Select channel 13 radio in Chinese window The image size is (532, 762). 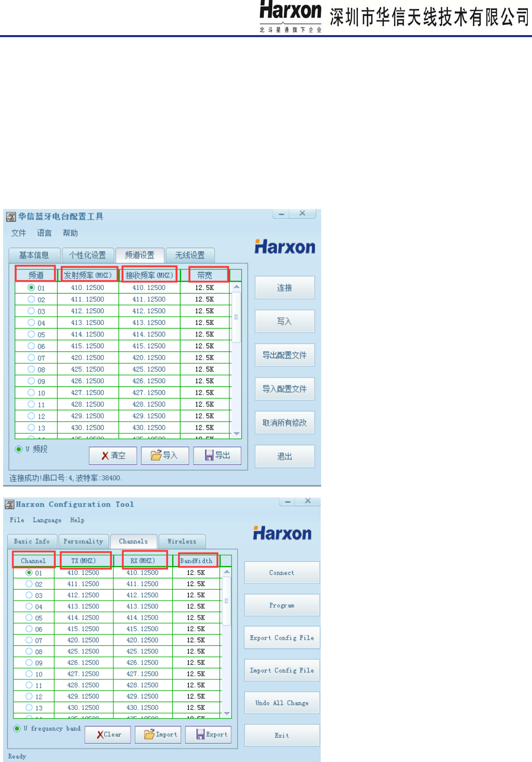click(31, 428)
